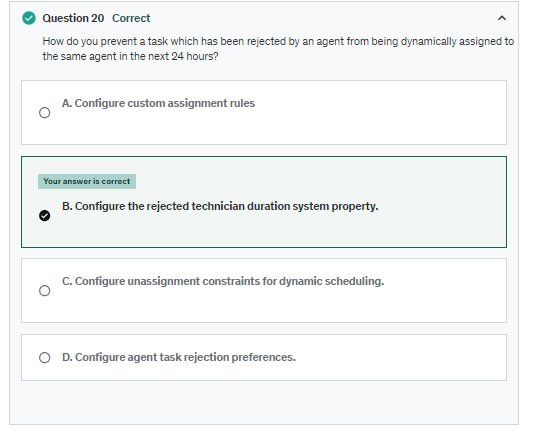Select the checked radio button for option B
This screenshot has height=435, width=545.
[x=44, y=215]
